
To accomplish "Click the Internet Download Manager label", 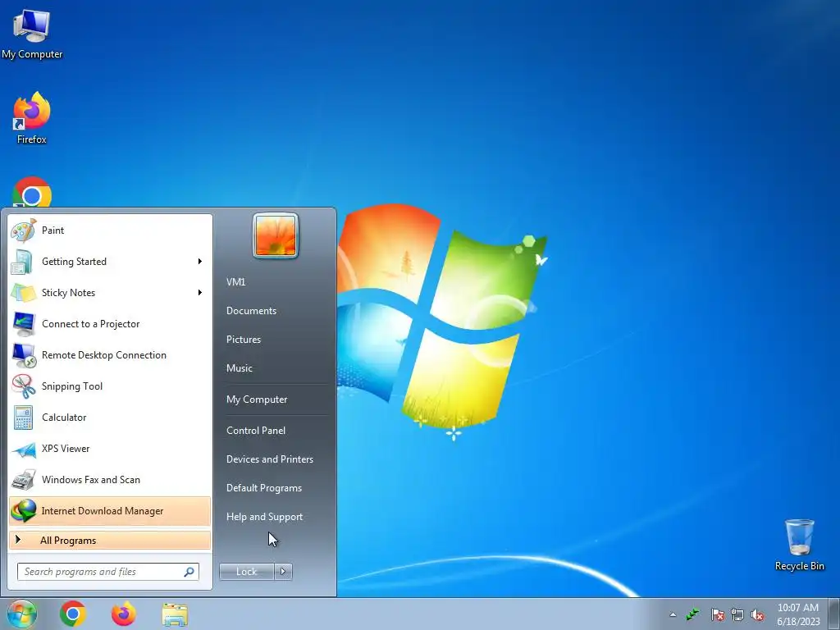I will pyautogui.click(x=102, y=511).
